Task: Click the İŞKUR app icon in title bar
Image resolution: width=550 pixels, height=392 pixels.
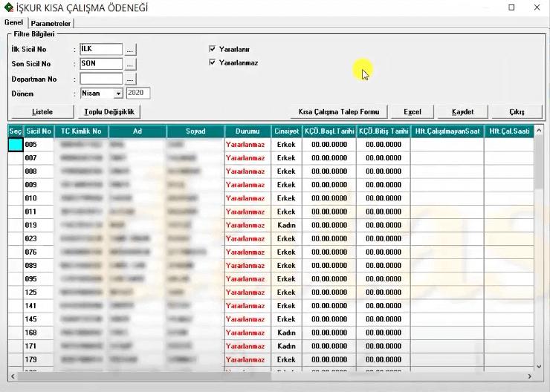Action: click(x=8, y=8)
